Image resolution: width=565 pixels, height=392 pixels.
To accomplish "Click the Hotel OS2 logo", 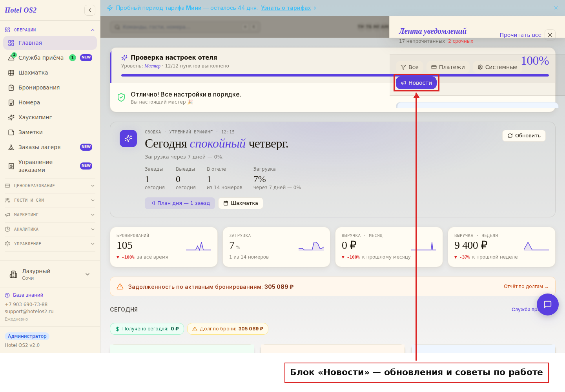I will 21,10.
